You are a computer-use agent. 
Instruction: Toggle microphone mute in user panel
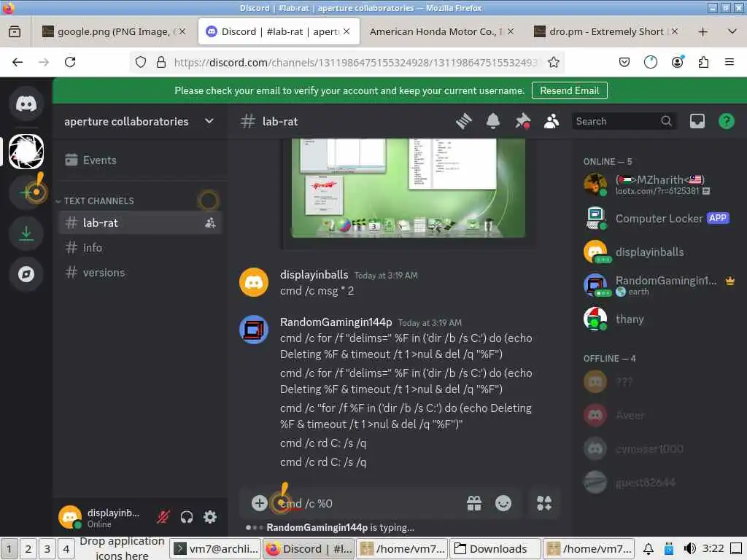pyautogui.click(x=163, y=517)
